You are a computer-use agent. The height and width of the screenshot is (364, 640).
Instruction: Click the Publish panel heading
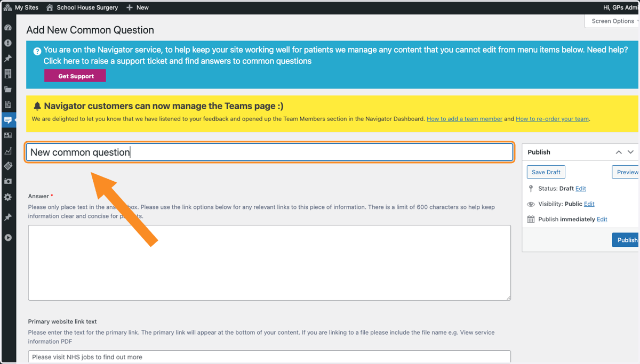point(539,152)
